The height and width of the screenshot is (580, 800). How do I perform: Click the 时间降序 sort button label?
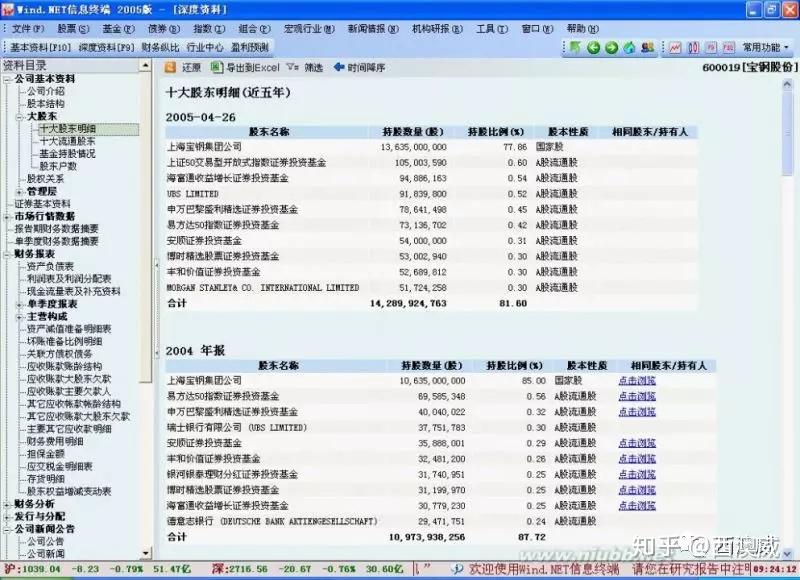pyautogui.click(x=366, y=67)
